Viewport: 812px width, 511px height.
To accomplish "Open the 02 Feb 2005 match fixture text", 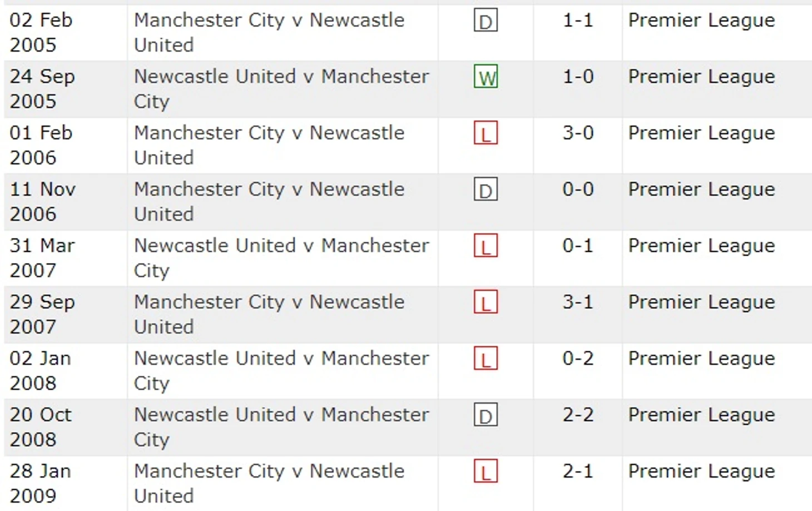I will pos(269,32).
